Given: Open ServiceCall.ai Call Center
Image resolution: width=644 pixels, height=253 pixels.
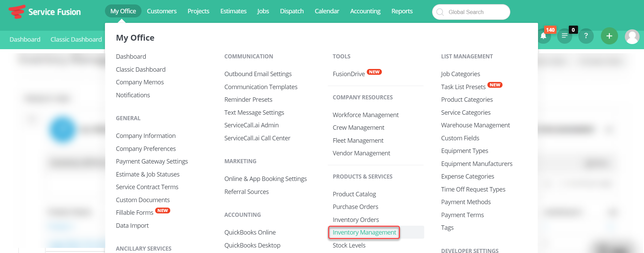Looking at the screenshot, I should coord(257,138).
